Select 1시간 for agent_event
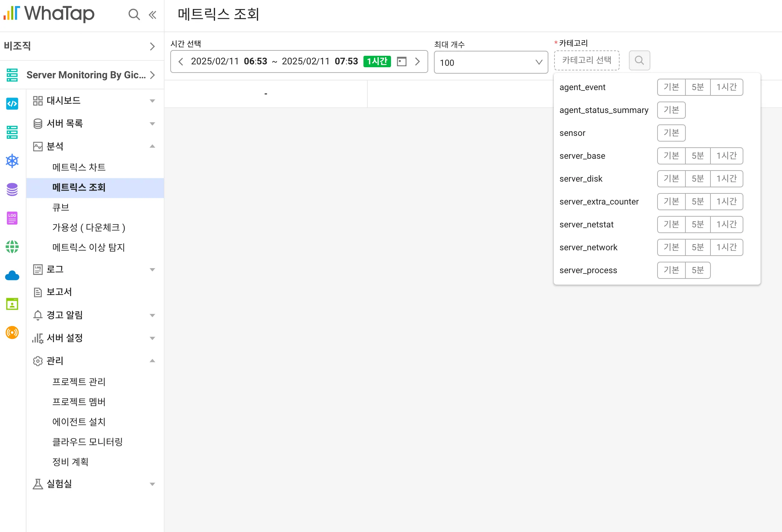The height and width of the screenshot is (532, 782). 727,87
